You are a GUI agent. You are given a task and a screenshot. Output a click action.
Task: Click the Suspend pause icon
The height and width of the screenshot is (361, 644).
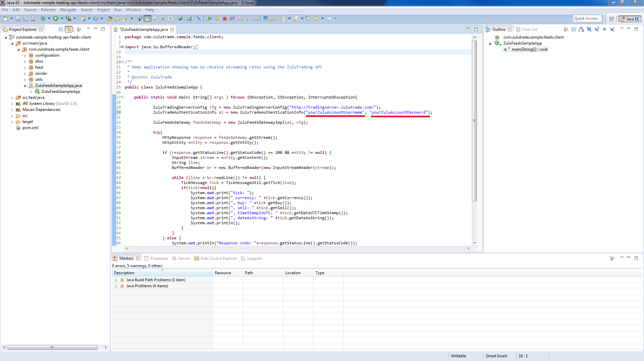(217, 19)
